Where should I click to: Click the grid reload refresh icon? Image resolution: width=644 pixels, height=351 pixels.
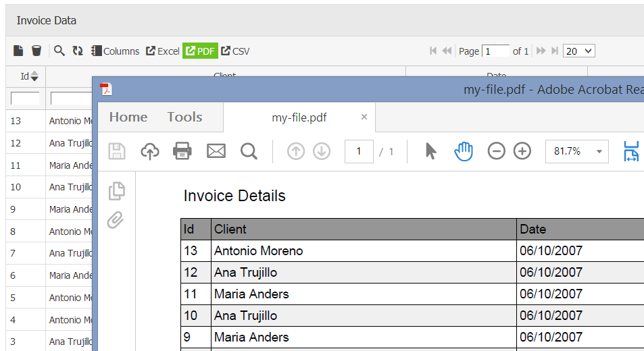pyautogui.click(x=78, y=51)
